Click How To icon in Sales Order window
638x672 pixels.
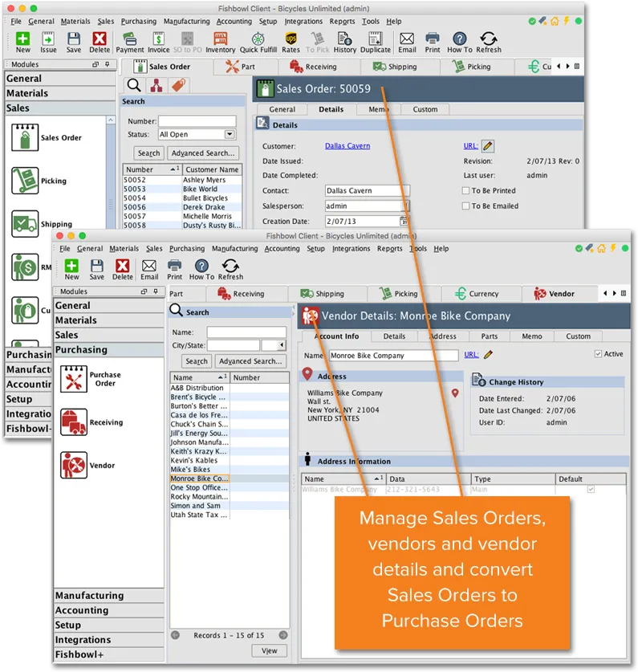459,43
